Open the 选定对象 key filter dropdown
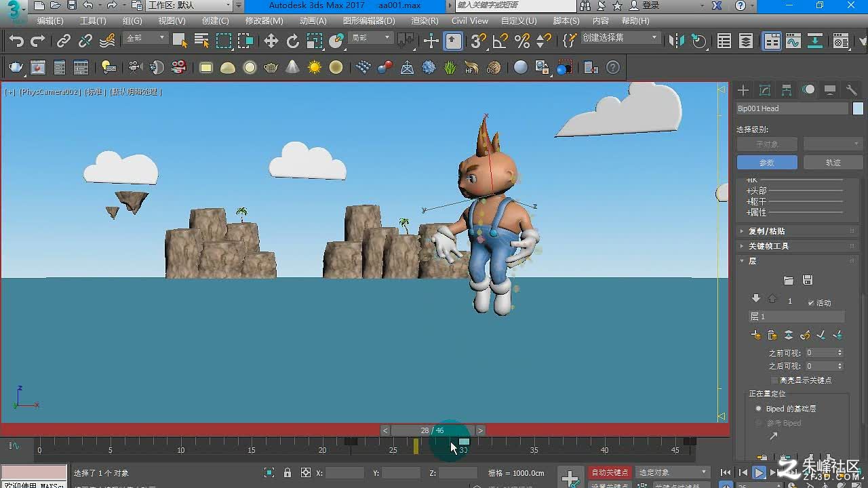Image resolution: width=868 pixels, height=488 pixels. tap(673, 472)
